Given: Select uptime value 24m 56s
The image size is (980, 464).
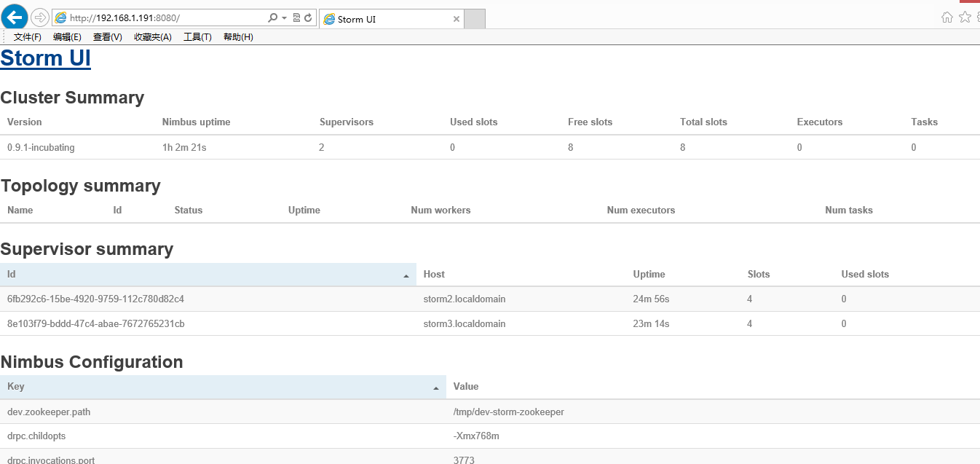Looking at the screenshot, I should 651,299.
